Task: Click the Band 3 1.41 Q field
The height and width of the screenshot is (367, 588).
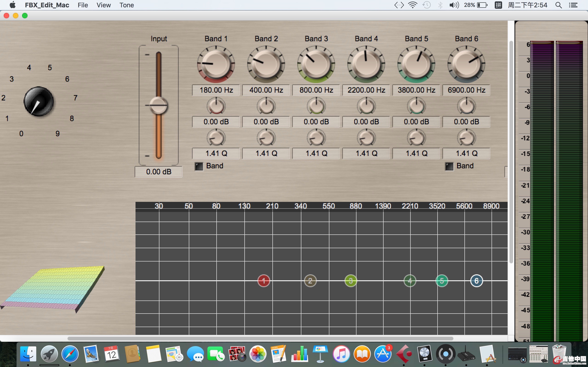Action: 316,153
